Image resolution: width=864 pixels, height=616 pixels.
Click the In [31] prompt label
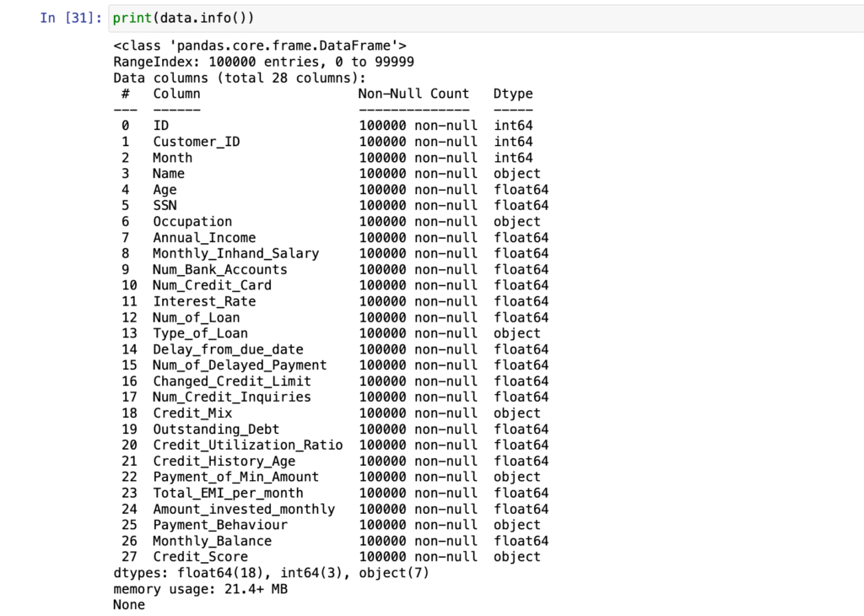(71, 18)
